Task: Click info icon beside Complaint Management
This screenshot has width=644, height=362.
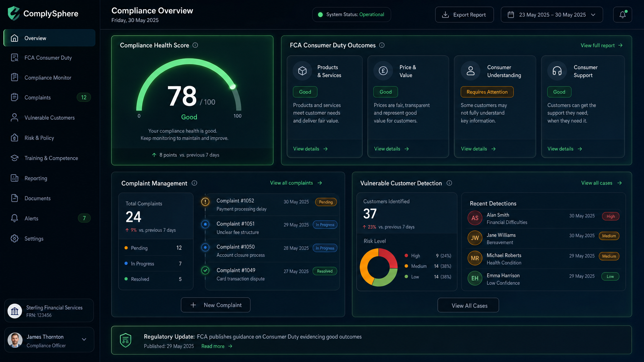Action: point(194,183)
